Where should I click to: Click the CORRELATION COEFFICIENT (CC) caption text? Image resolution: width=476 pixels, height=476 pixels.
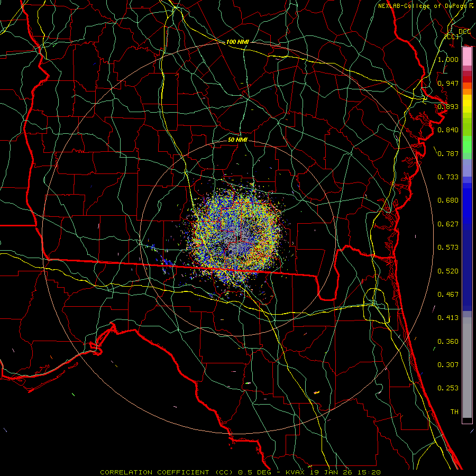tap(167, 472)
